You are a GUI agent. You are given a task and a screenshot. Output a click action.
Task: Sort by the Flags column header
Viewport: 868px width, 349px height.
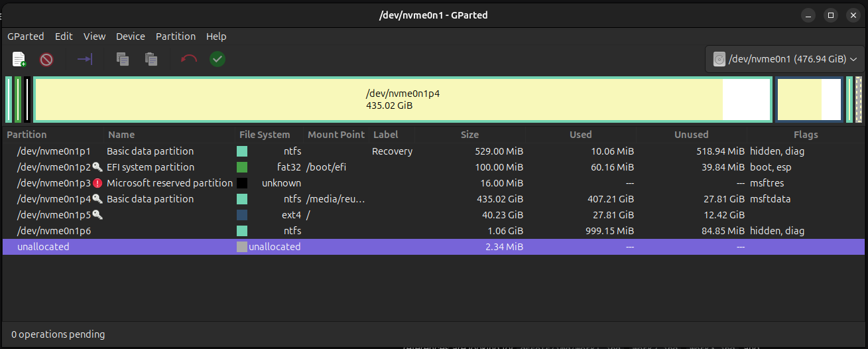806,135
